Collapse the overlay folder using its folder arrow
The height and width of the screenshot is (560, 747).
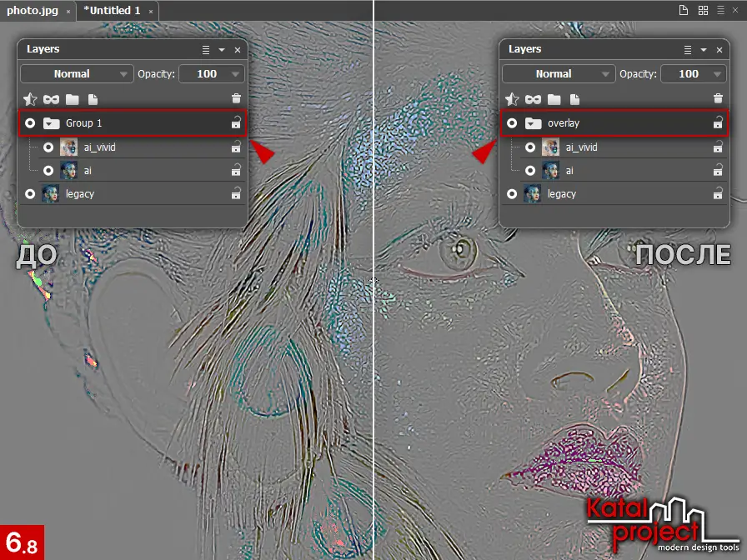point(533,123)
